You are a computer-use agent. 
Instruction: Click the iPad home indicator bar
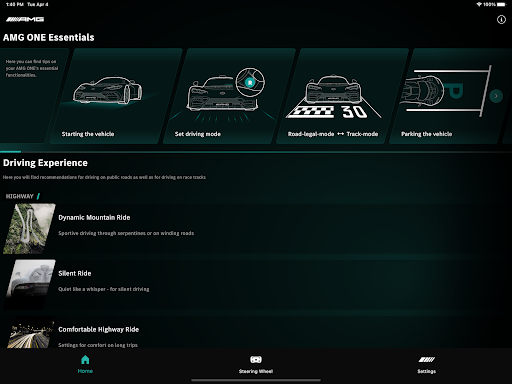coord(256,380)
